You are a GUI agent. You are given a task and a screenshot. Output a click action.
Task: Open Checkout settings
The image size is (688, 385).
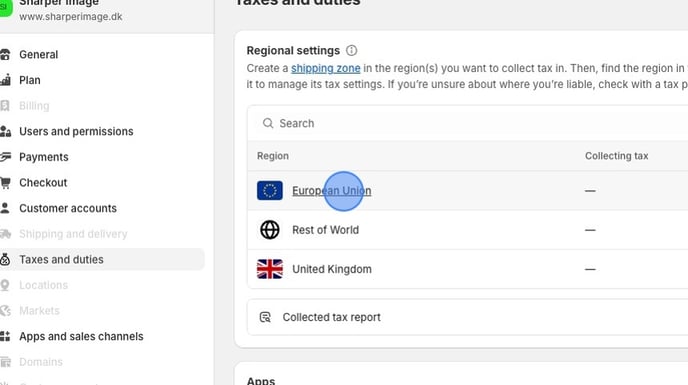[43, 183]
